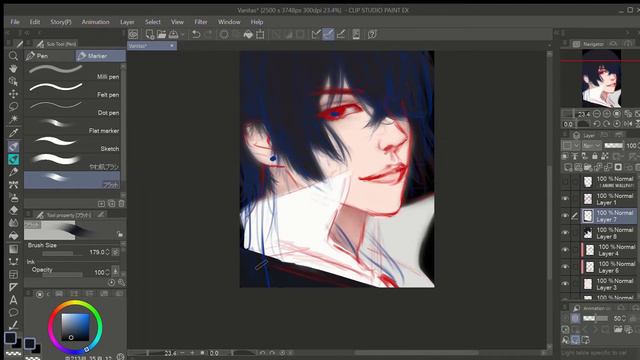Select the Operation object tool
Viewport: 640px width, 360px height.
click(x=13, y=81)
